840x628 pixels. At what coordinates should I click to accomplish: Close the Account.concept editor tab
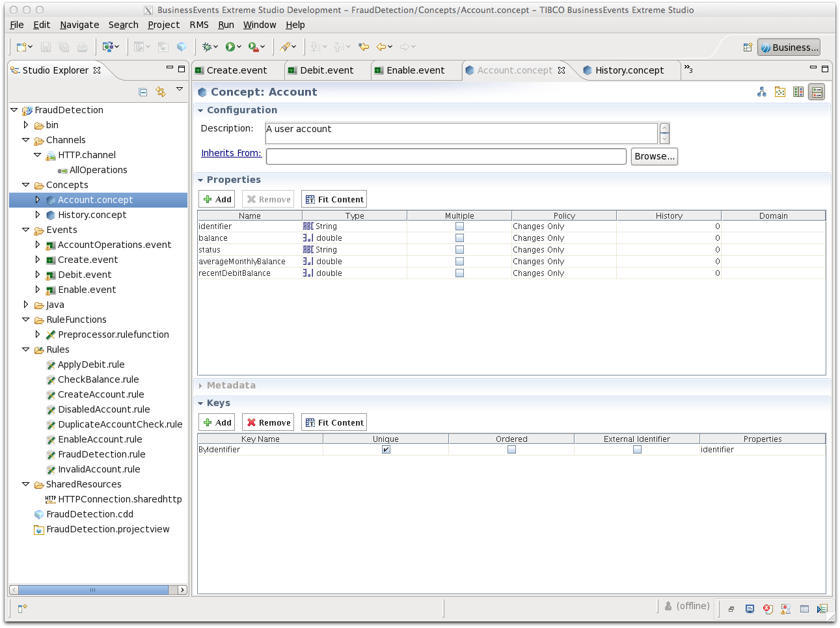[562, 70]
